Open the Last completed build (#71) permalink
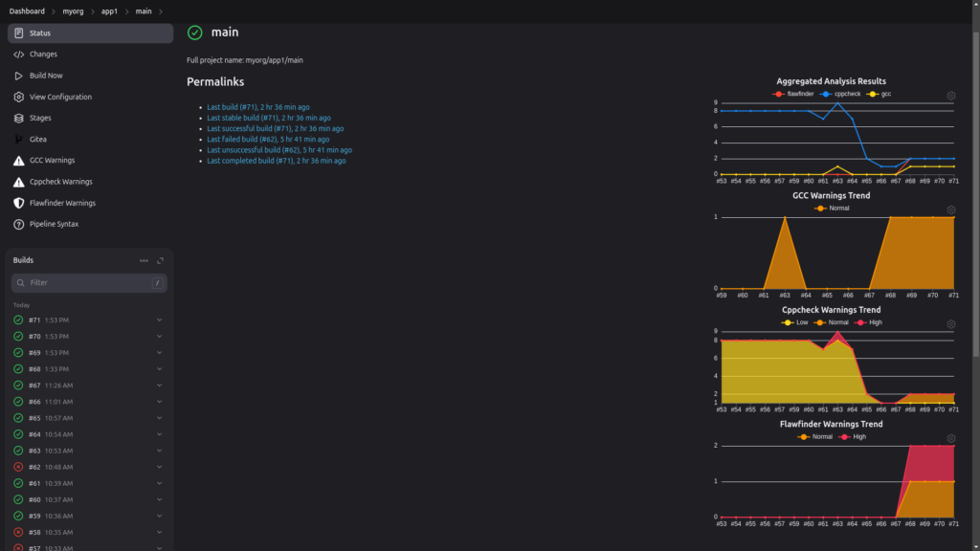 (x=277, y=161)
